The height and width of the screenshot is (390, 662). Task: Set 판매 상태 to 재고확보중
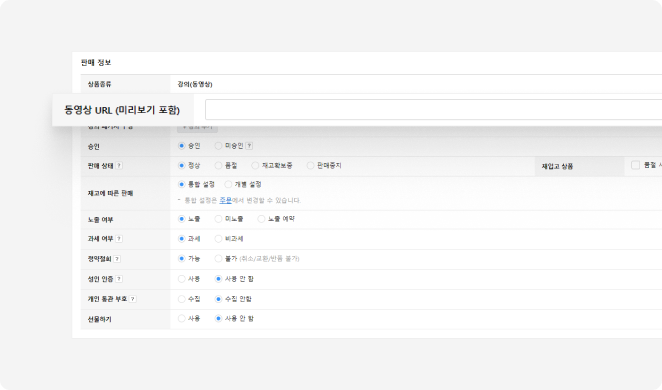coord(255,165)
